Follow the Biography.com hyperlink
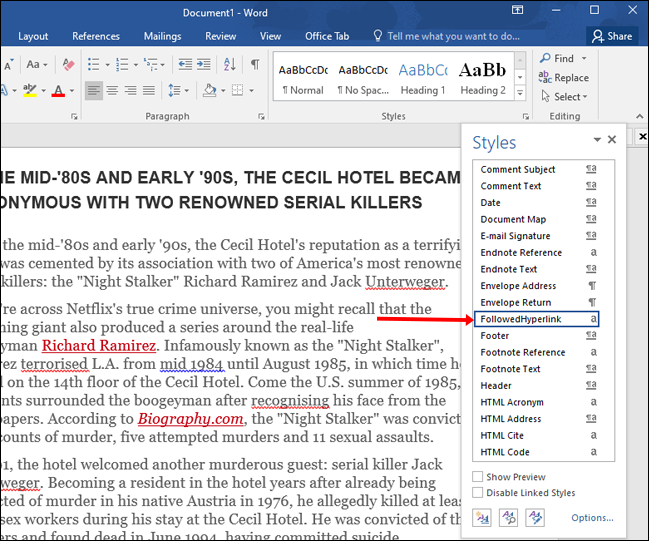This screenshot has width=649, height=541. click(191, 418)
